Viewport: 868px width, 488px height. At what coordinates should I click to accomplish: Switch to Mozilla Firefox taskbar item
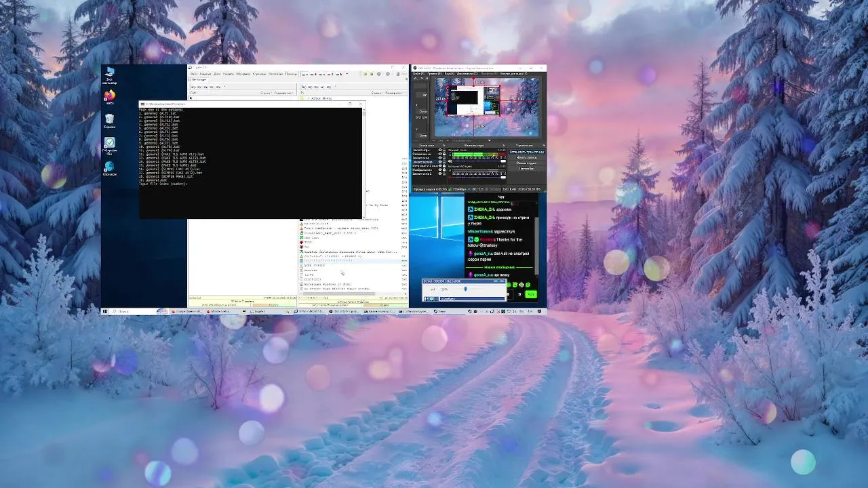pyautogui.click(x=224, y=311)
